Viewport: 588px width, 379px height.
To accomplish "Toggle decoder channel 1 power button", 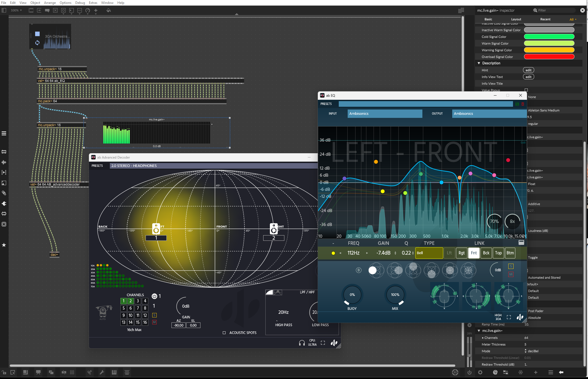I will tap(154, 296).
